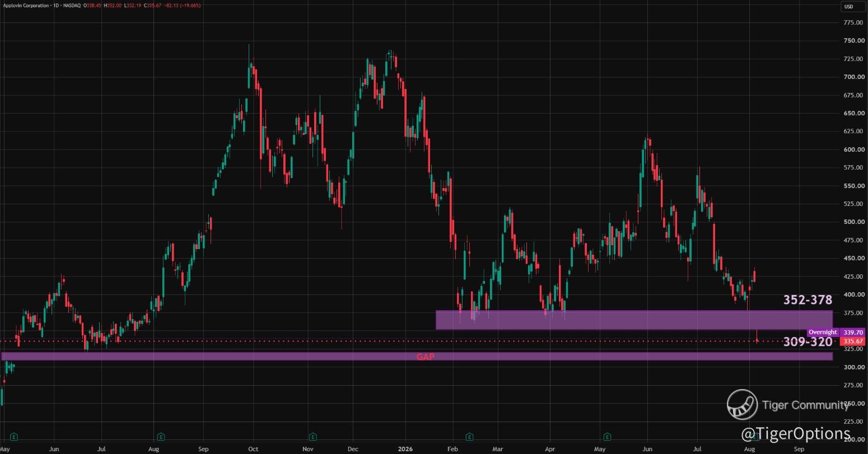Click the earliest earnings E marker at chart start
Image resolution: width=868 pixels, height=454 pixels.
click(14, 436)
